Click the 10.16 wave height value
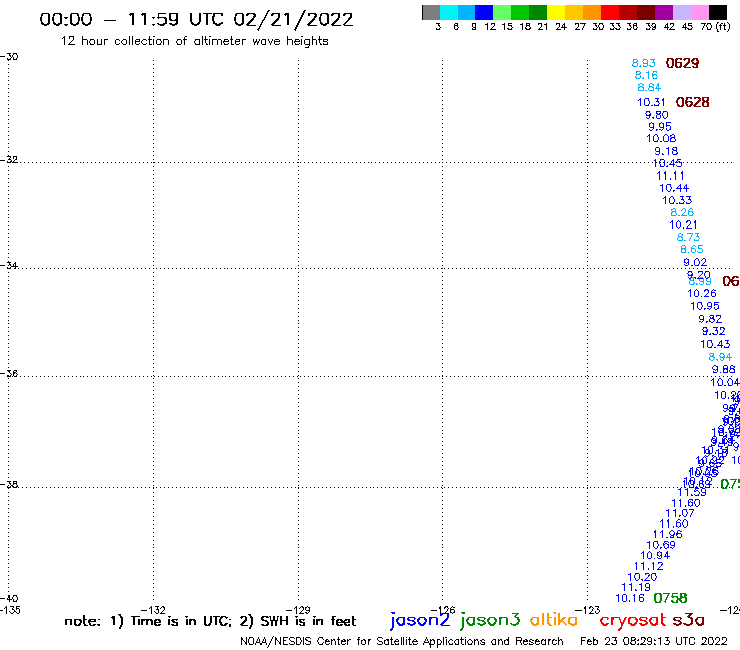740x650 pixels. click(630, 598)
